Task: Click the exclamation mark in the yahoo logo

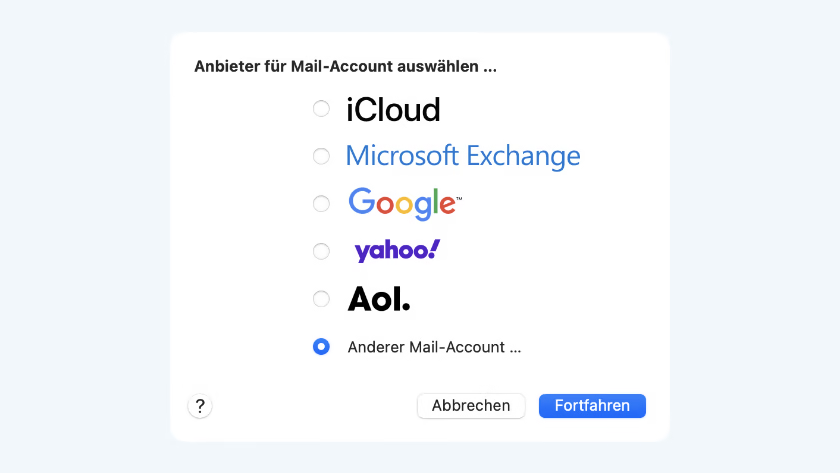Action: click(434, 248)
